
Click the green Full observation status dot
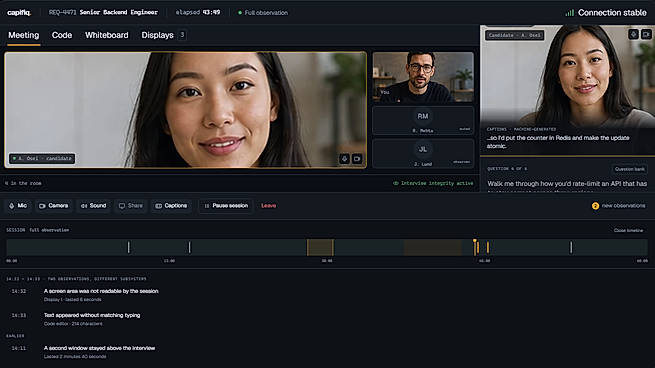(x=240, y=13)
